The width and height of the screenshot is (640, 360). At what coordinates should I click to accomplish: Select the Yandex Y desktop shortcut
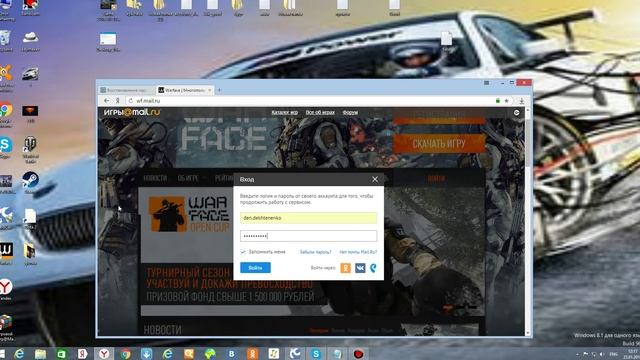pyautogui.click(x=6, y=290)
